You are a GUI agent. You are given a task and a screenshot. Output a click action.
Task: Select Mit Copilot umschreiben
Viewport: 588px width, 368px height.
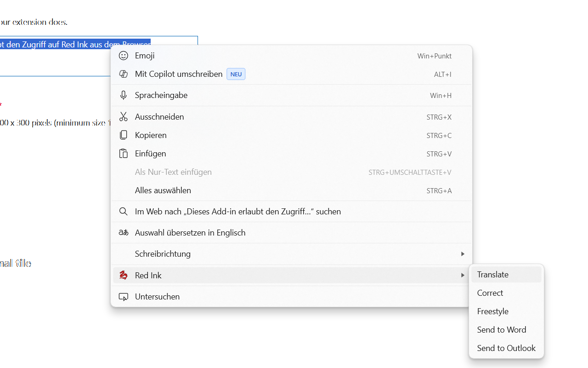coord(291,74)
